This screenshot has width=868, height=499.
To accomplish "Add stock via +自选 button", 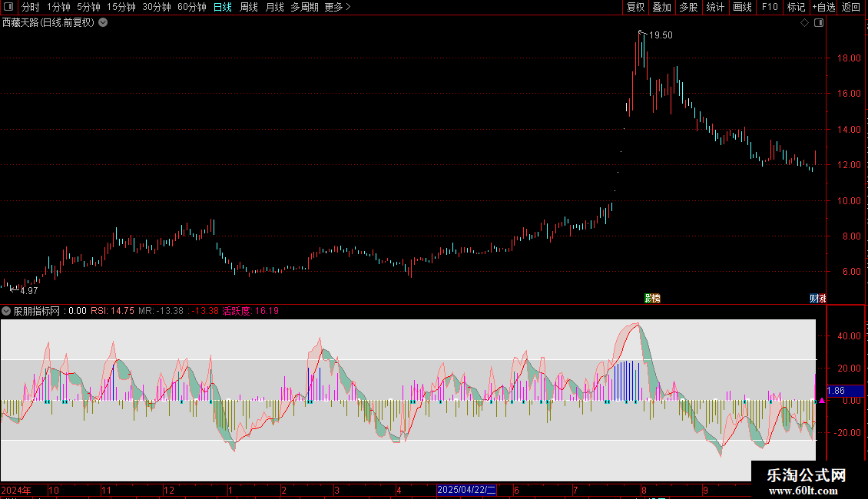I will coord(823,7).
